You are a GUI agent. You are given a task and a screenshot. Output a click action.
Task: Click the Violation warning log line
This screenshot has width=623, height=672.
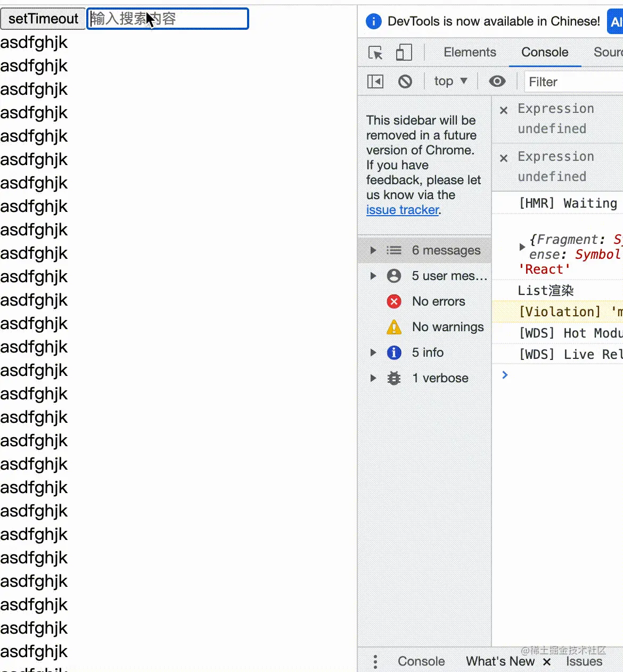click(558, 312)
